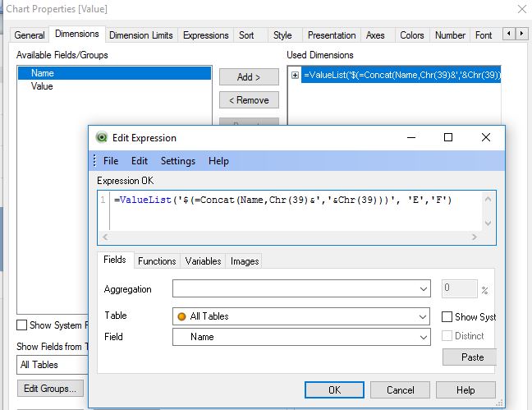Open the Field dropdown showing Name
This screenshot has width=532, height=410.
pyautogui.click(x=423, y=337)
